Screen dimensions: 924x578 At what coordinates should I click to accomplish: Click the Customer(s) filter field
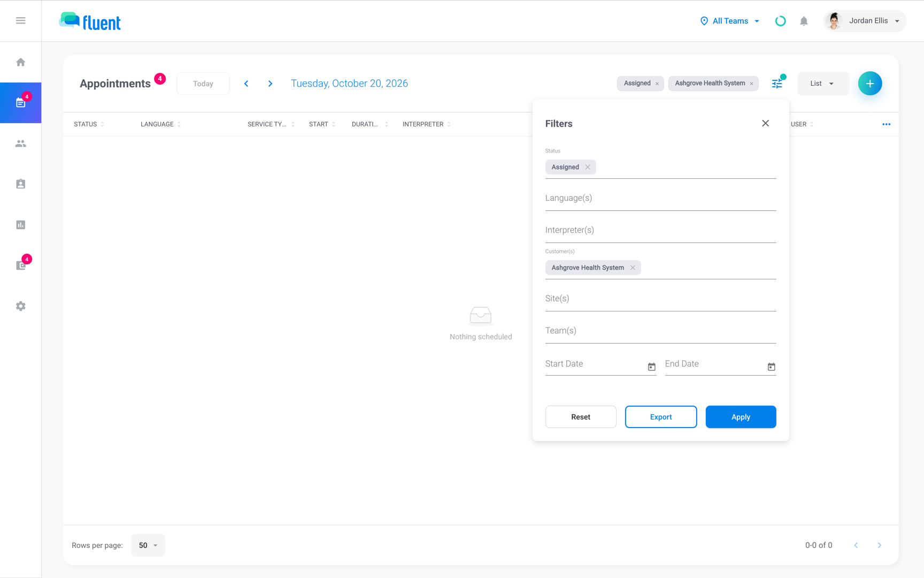click(x=660, y=268)
